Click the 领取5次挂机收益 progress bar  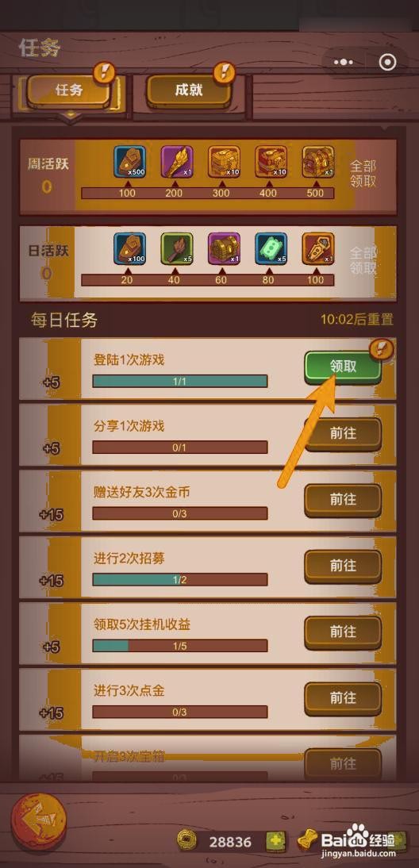pyautogui.click(x=180, y=646)
